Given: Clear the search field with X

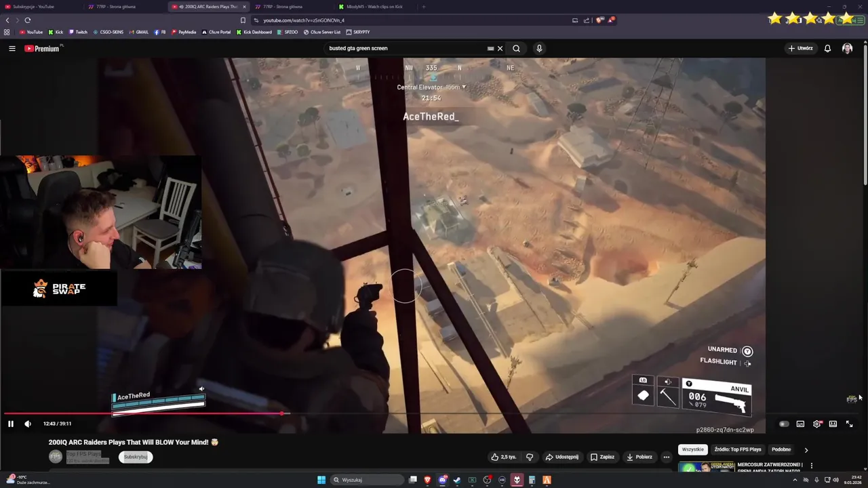Looking at the screenshot, I should click(x=500, y=48).
